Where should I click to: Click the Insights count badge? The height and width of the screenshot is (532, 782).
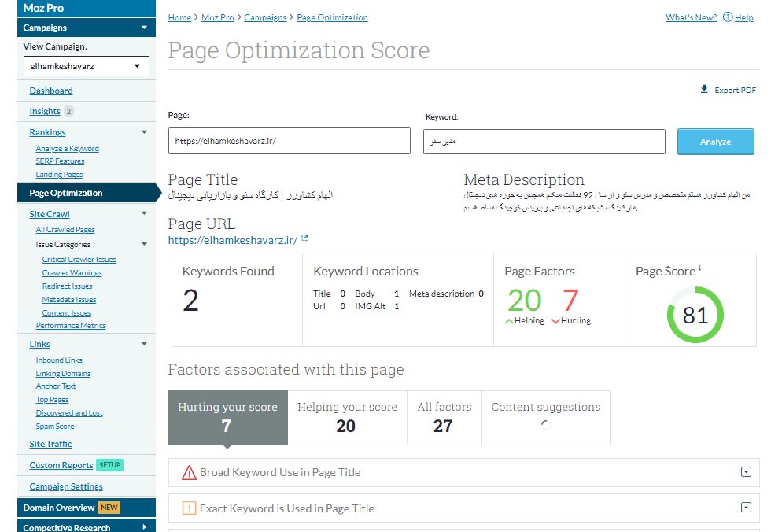69,112
